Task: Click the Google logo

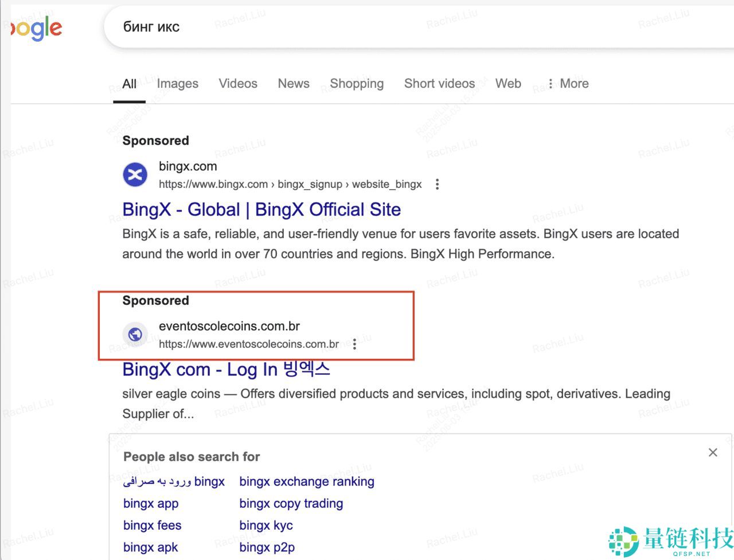Action: point(37,29)
